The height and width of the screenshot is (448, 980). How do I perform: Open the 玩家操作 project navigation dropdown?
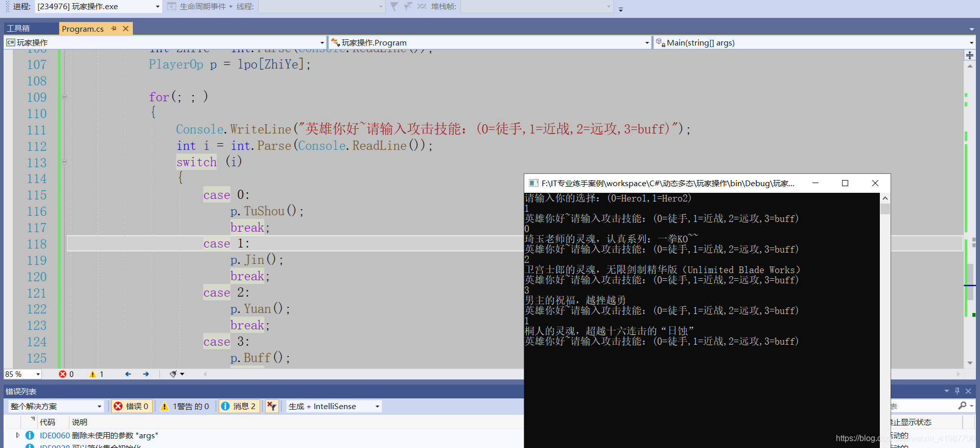click(166, 42)
